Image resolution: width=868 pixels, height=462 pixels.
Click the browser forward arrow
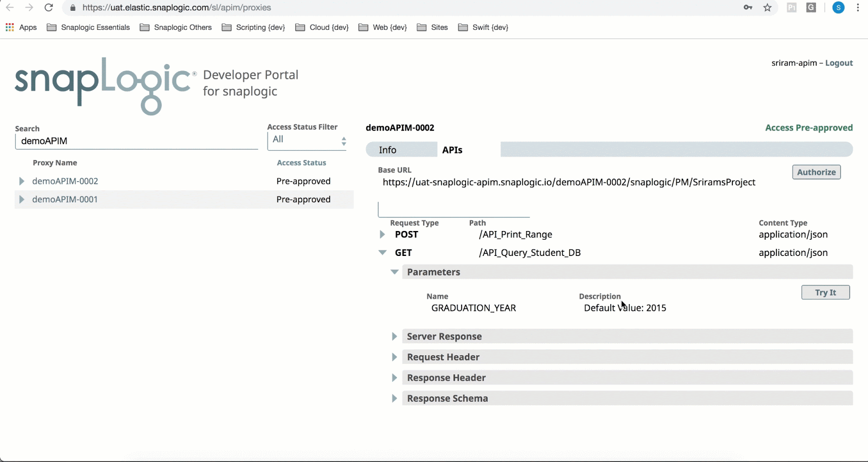tap(29, 8)
